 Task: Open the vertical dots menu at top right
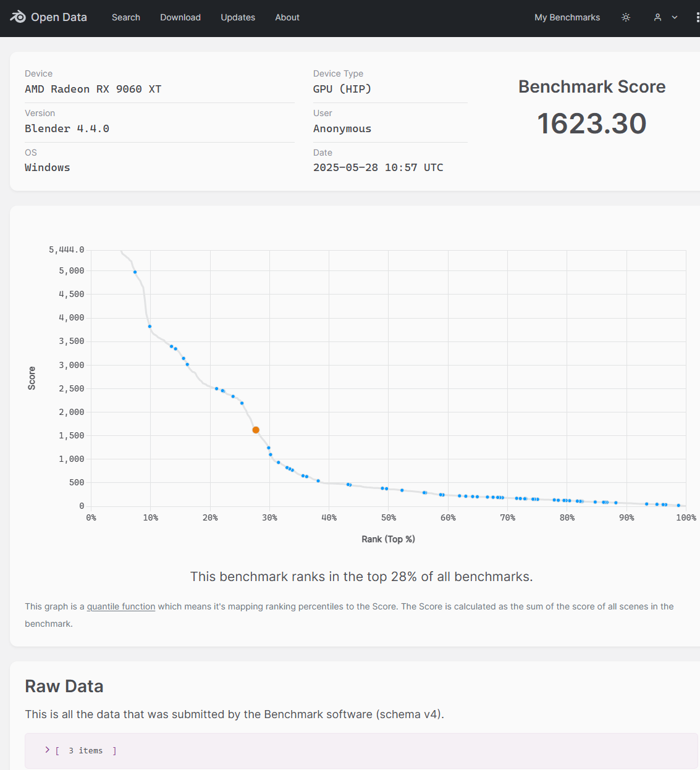coord(698,17)
